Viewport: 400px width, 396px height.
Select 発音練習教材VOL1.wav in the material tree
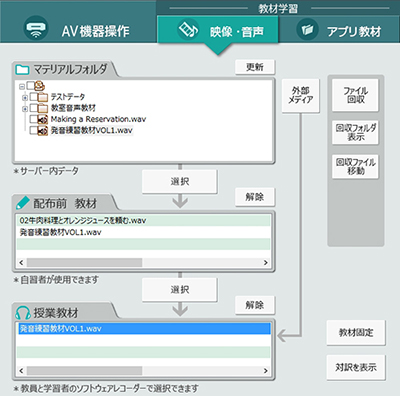91,130
